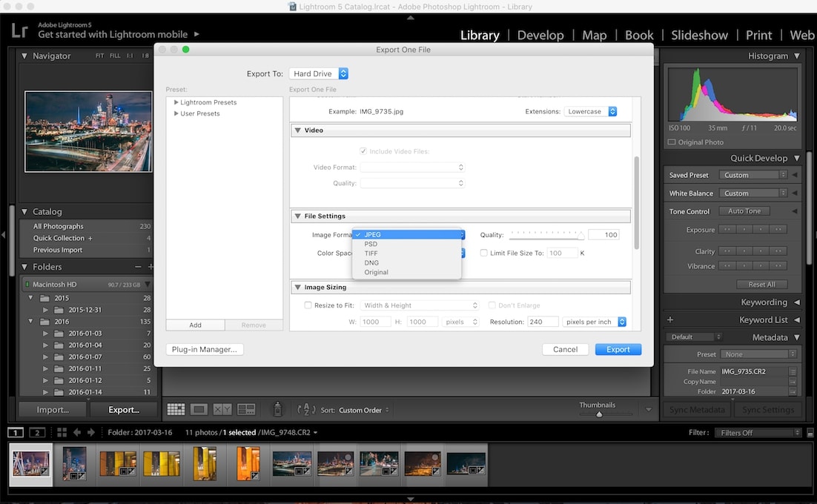Select first filmstrip thumbnail
Image resolution: width=817 pixels, height=504 pixels.
[x=30, y=465]
